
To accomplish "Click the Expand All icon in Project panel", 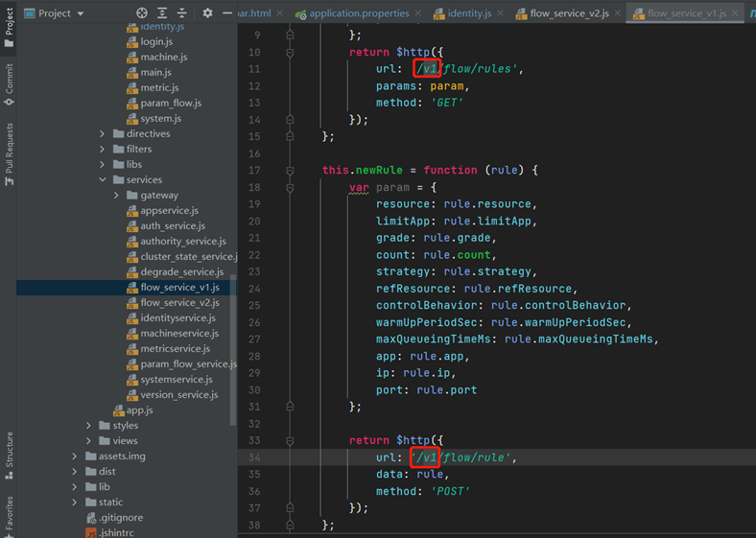I will point(162,13).
